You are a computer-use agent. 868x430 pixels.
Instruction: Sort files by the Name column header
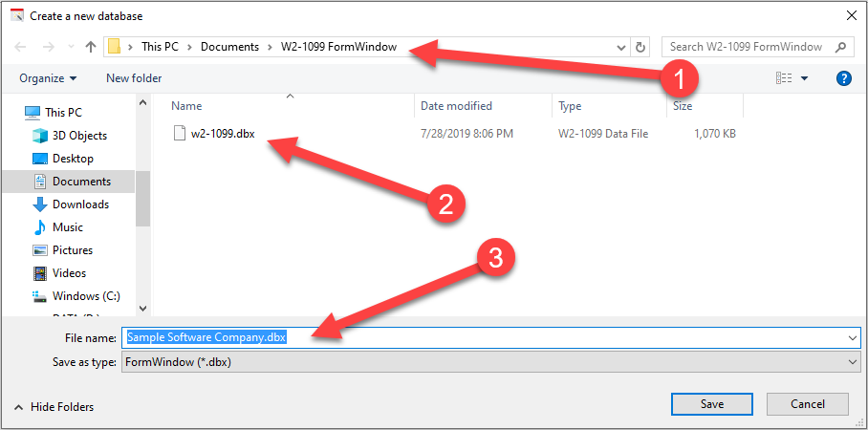point(187,106)
